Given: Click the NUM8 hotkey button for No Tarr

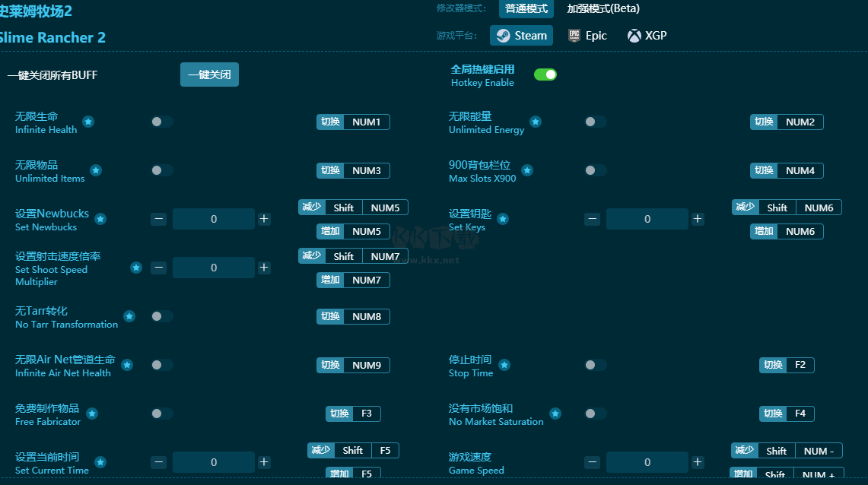Looking at the screenshot, I should click(353, 316).
